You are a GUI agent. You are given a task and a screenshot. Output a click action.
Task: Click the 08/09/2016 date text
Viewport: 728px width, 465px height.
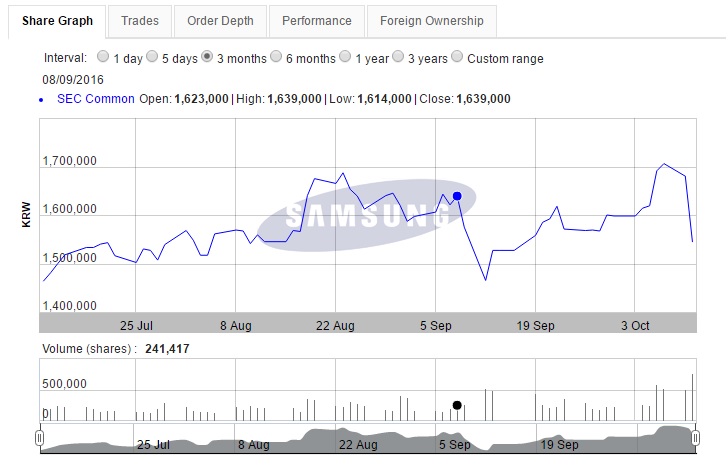[73, 80]
